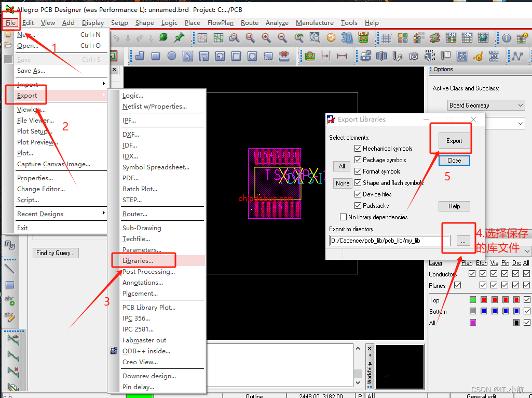Click the add line tool in left sidebar
This screenshot has height=398, width=532.
pos(10,269)
